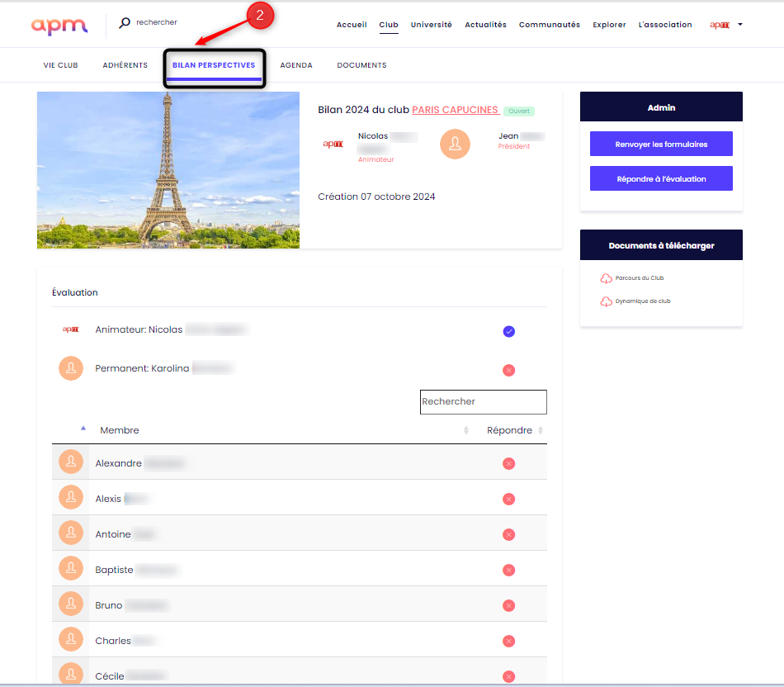Switch to the Vie Club tab

(60, 65)
